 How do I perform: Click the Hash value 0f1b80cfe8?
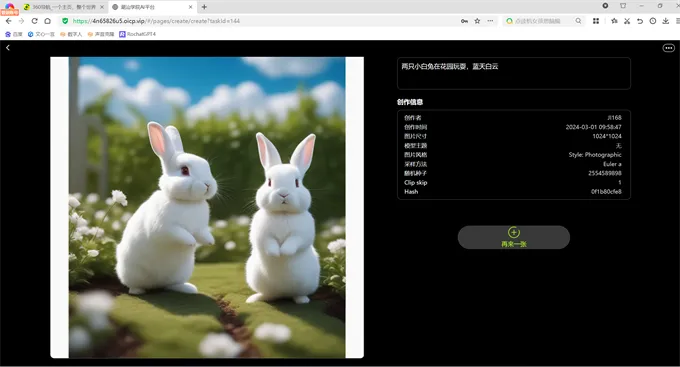tap(606, 192)
